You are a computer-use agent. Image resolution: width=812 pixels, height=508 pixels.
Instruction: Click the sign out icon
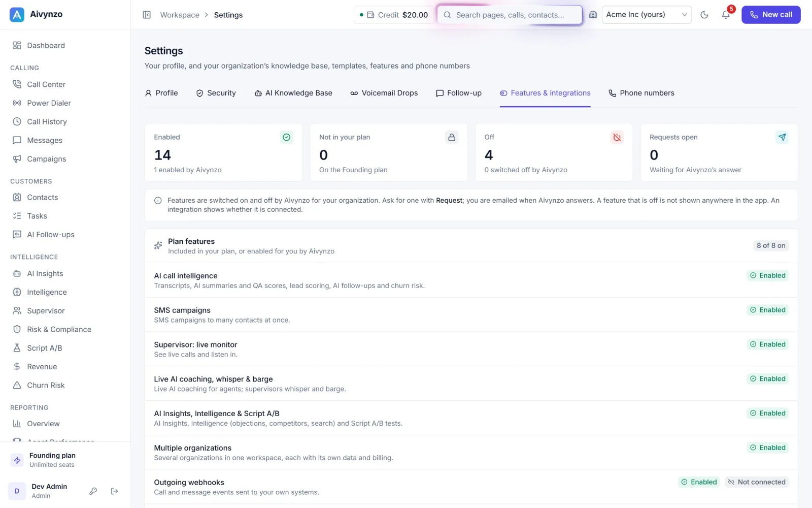coord(115,491)
